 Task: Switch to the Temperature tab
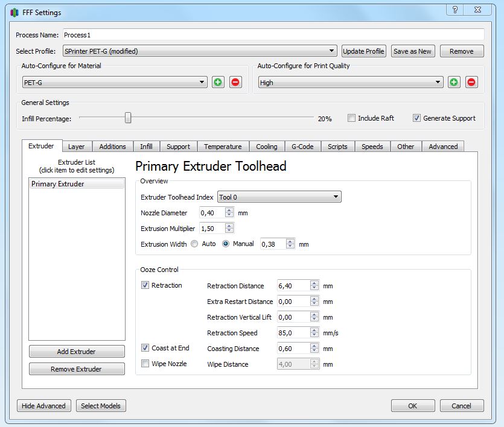click(222, 147)
